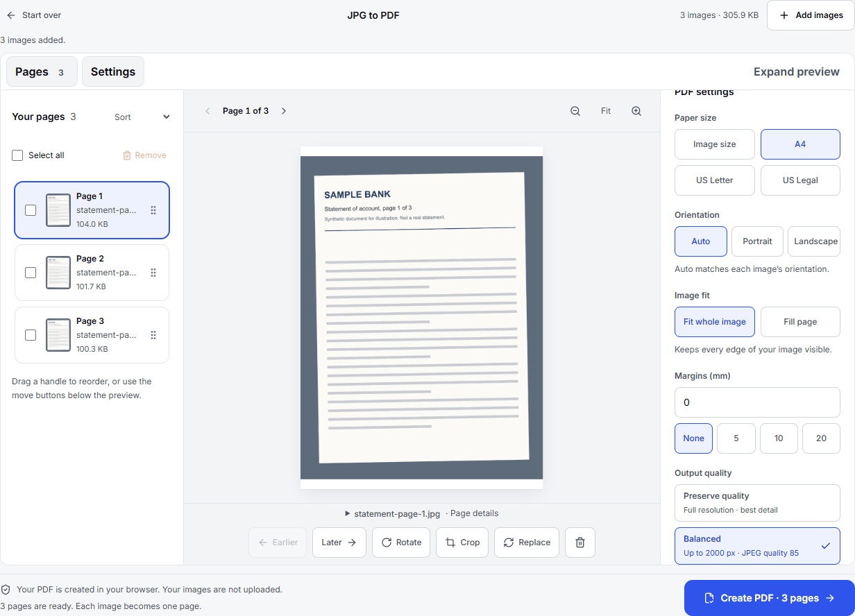The image size is (855, 616).
Task: Tick the checkbox for Page 3
Action: (31, 335)
